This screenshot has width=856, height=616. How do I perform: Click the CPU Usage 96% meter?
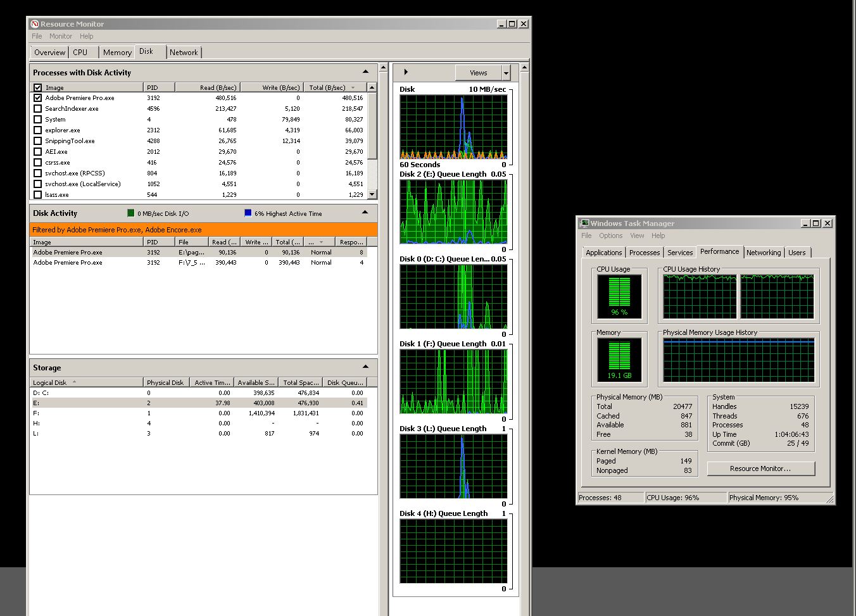[x=619, y=296]
